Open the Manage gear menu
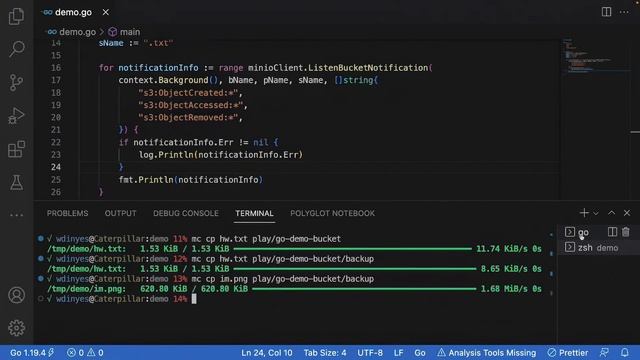The width and height of the screenshot is (640, 360). pos(16,328)
